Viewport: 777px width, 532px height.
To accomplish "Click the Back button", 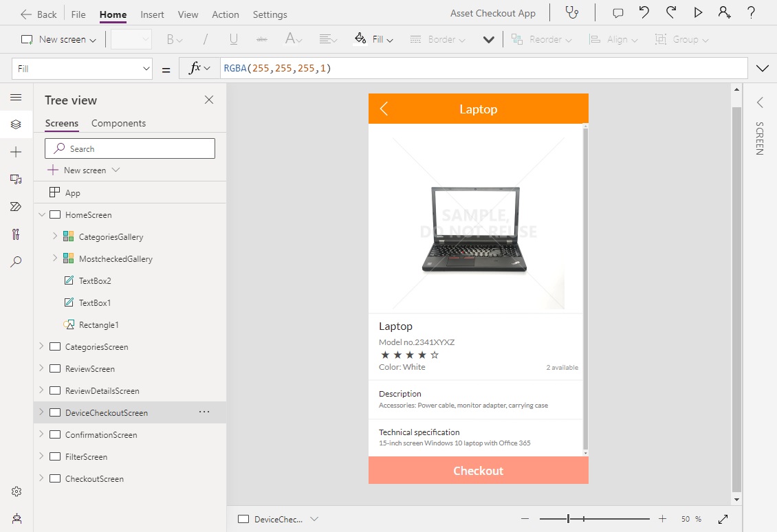I will 38,13.
